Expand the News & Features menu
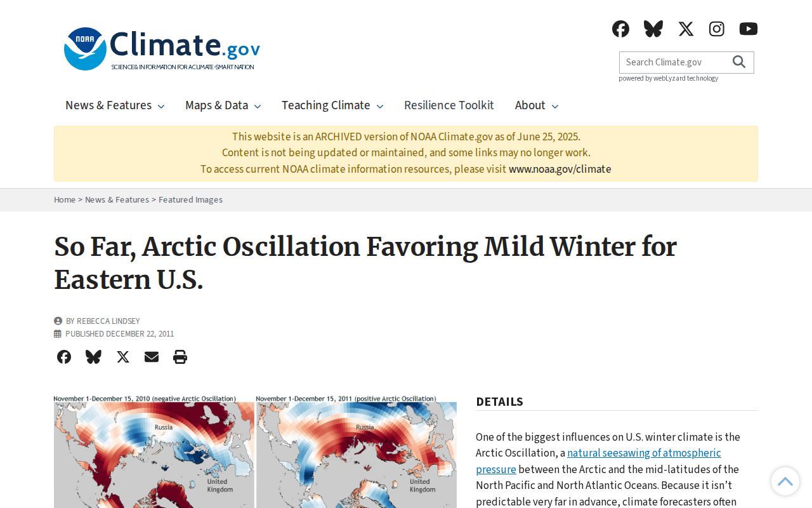The image size is (812, 508). 115,105
